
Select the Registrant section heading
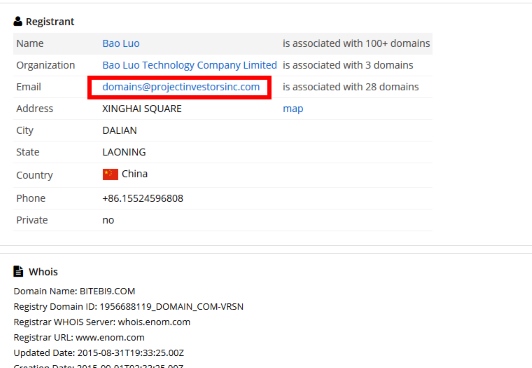pos(50,21)
